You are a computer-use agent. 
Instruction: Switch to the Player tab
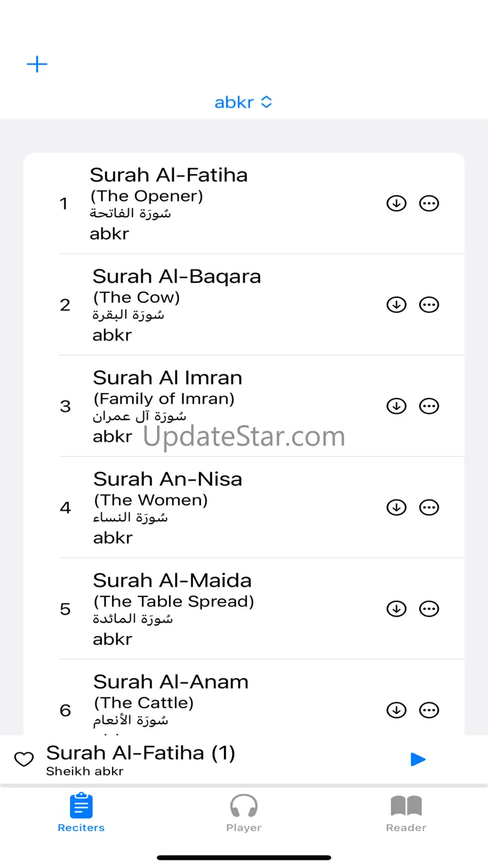243,813
